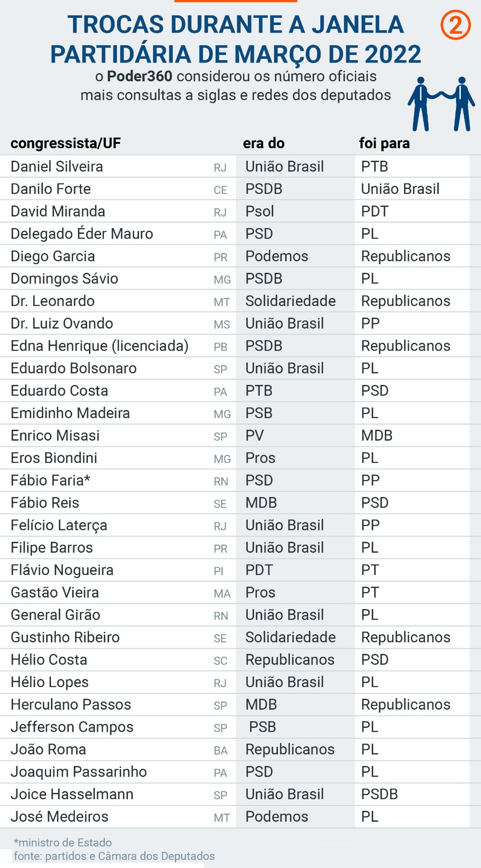The width and height of the screenshot is (481, 868).
Task: Click the infographic title heading
Action: 236,39
